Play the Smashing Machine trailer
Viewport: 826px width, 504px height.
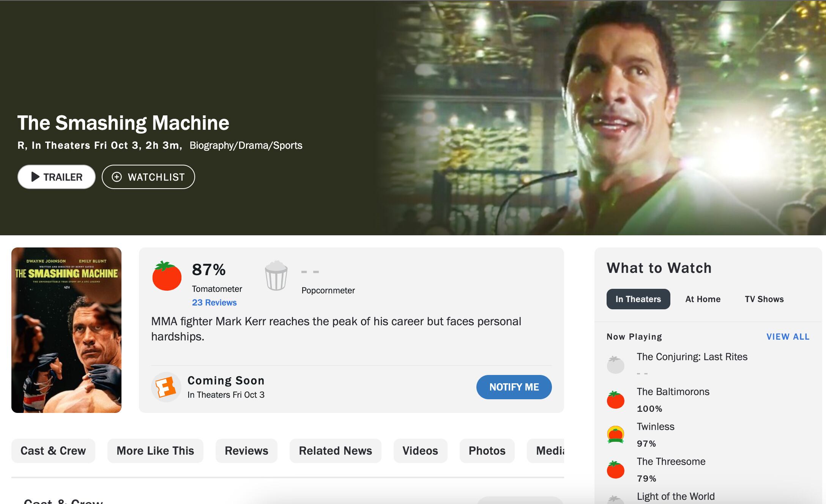click(x=56, y=177)
